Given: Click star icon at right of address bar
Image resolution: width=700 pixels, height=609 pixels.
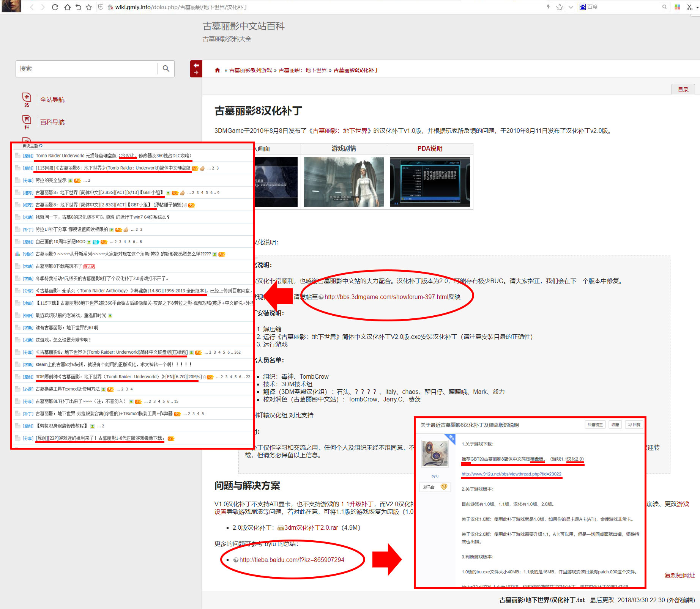Looking at the screenshot, I should pos(560,7).
